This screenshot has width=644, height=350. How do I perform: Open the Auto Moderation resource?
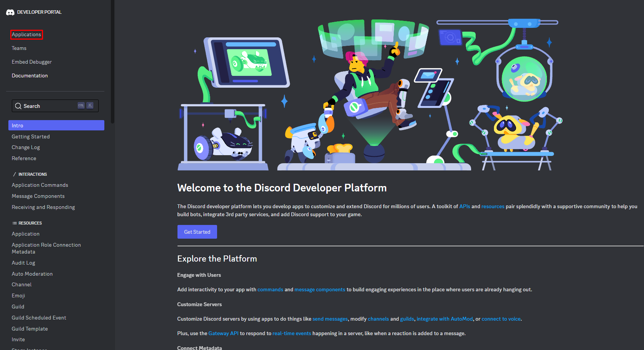point(32,274)
